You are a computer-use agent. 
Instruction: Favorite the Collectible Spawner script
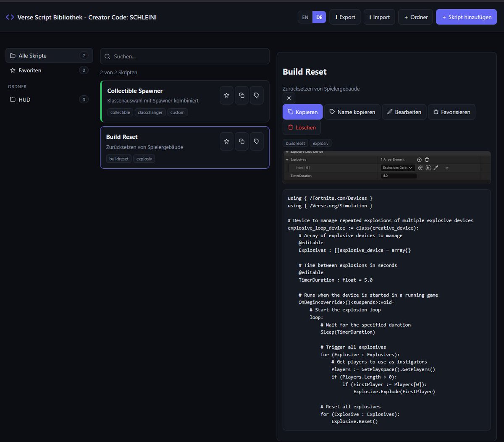(227, 95)
